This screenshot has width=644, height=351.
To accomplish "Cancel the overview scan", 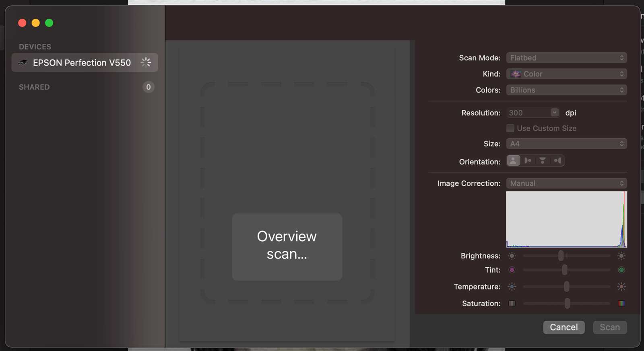I will (x=564, y=327).
